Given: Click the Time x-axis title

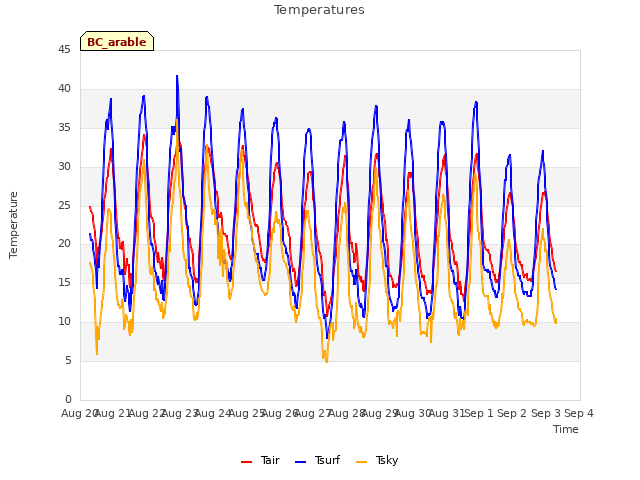Looking at the screenshot, I should pos(565,429).
